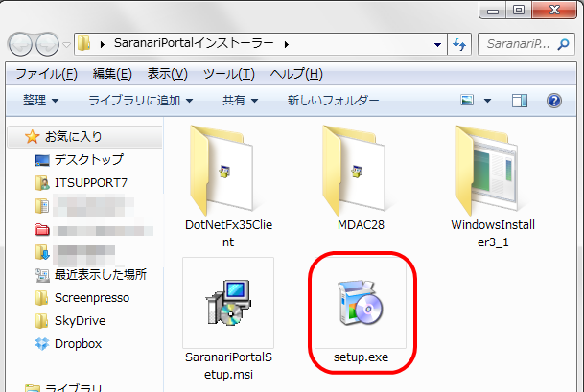Click the search magnifier icon
The width and height of the screenshot is (584, 392).
pyautogui.click(x=563, y=44)
